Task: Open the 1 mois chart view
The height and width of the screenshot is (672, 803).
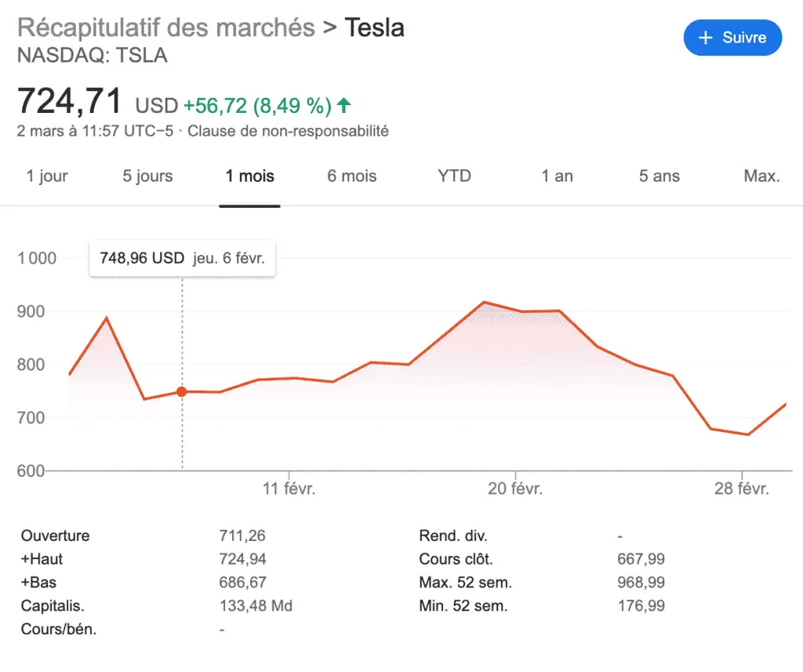Action: [x=249, y=176]
